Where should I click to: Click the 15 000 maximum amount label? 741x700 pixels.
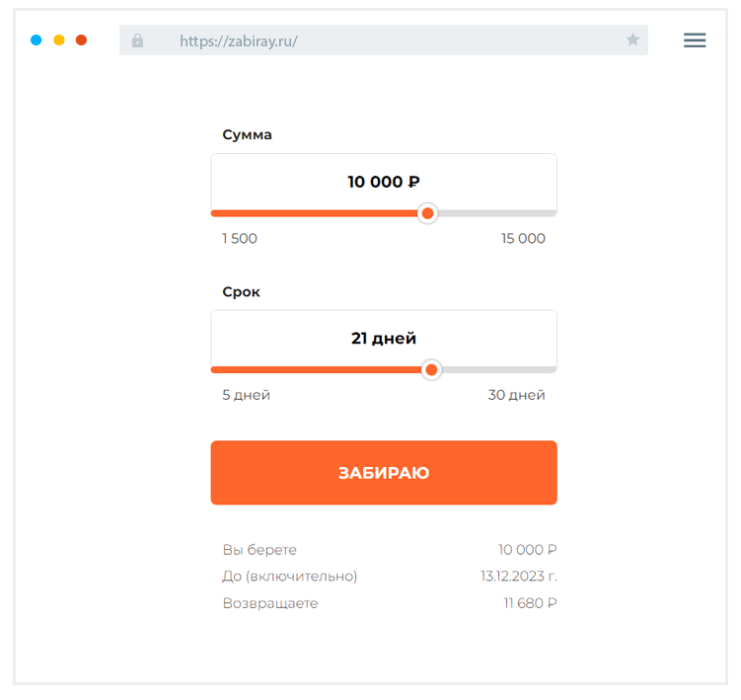click(x=523, y=239)
